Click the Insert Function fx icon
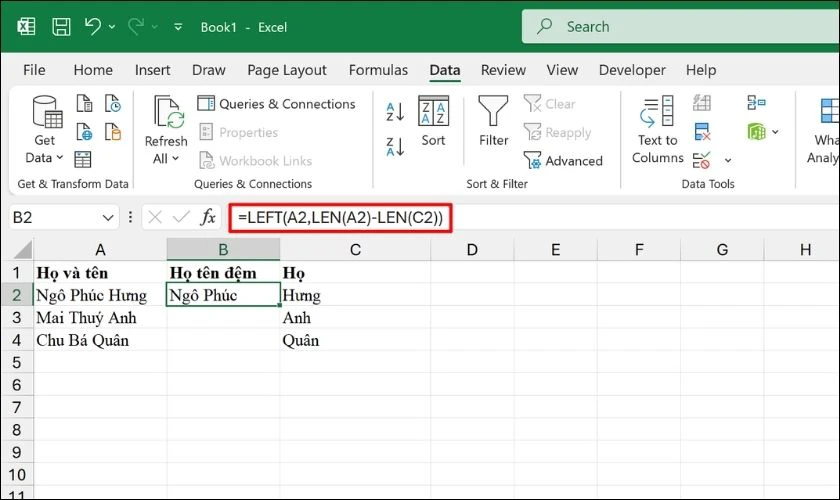This screenshot has height=500, width=840. (x=208, y=217)
